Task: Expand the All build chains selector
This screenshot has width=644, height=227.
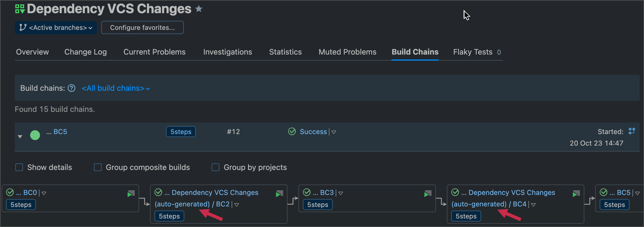Action: (116, 88)
